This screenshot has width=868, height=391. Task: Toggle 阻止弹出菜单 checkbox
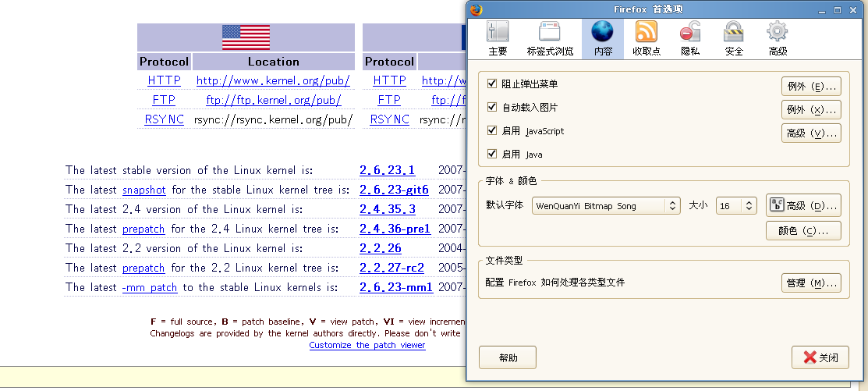pyautogui.click(x=491, y=84)
